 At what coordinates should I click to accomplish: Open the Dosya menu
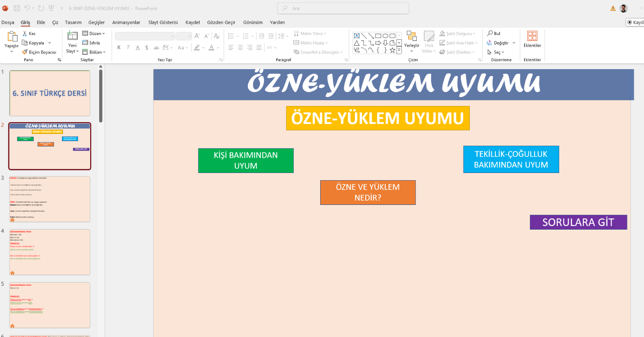click(x=8, y=22)
